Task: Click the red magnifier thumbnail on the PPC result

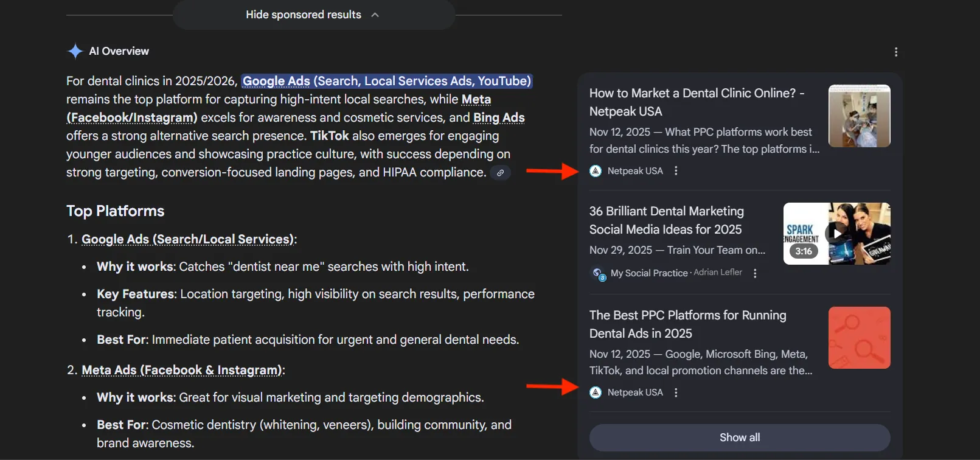Action: point(858,338)
